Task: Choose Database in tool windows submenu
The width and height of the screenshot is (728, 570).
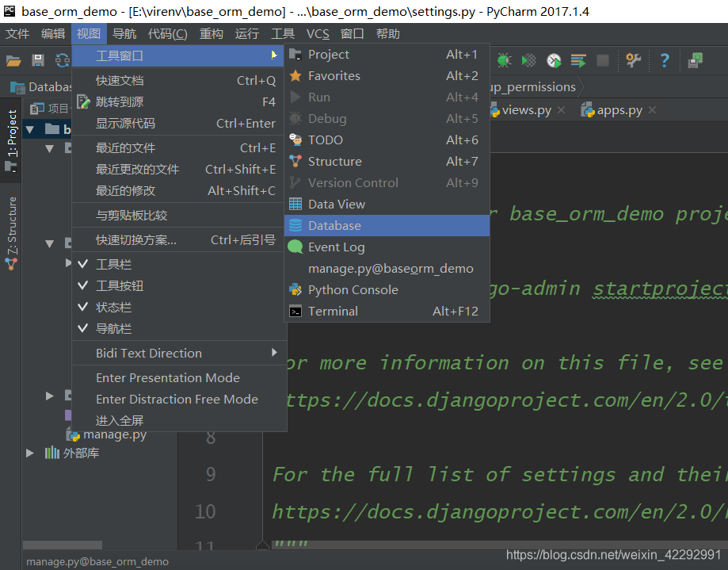Action: (x=387, y=225)
